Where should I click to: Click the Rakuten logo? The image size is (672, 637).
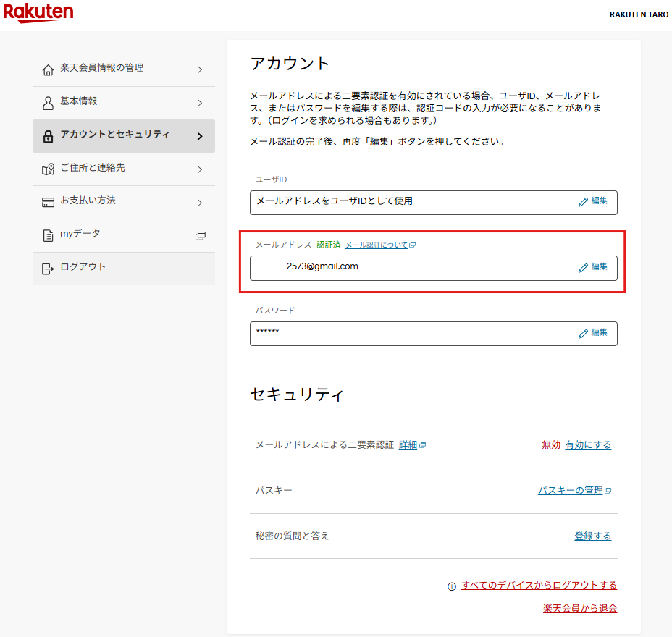(38, 12)
